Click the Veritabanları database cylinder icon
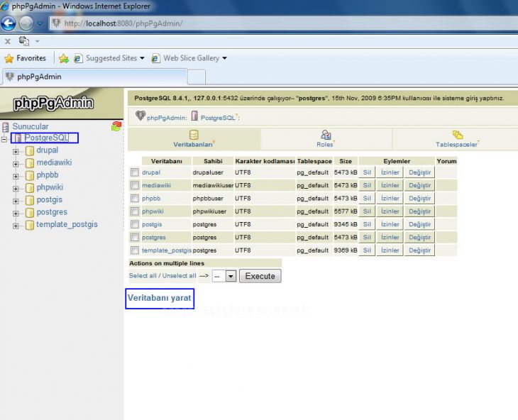This screenshot has height=420, width=518. pos(194,135)
